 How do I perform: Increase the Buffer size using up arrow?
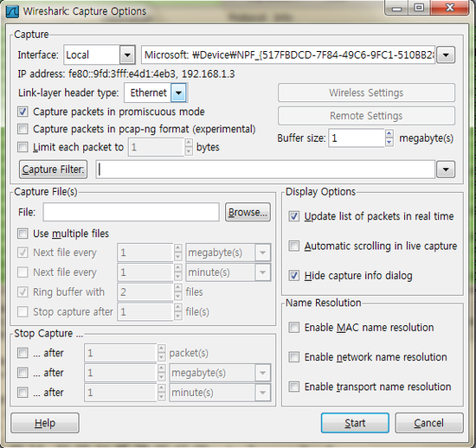389,133
